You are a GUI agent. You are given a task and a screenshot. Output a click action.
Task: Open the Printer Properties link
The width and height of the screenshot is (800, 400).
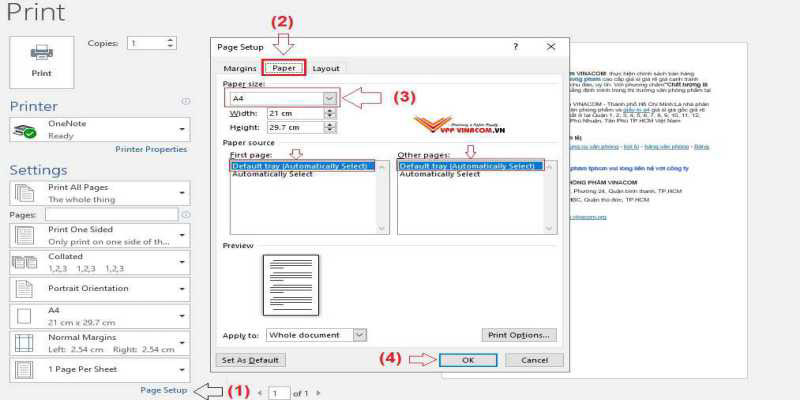151,149
